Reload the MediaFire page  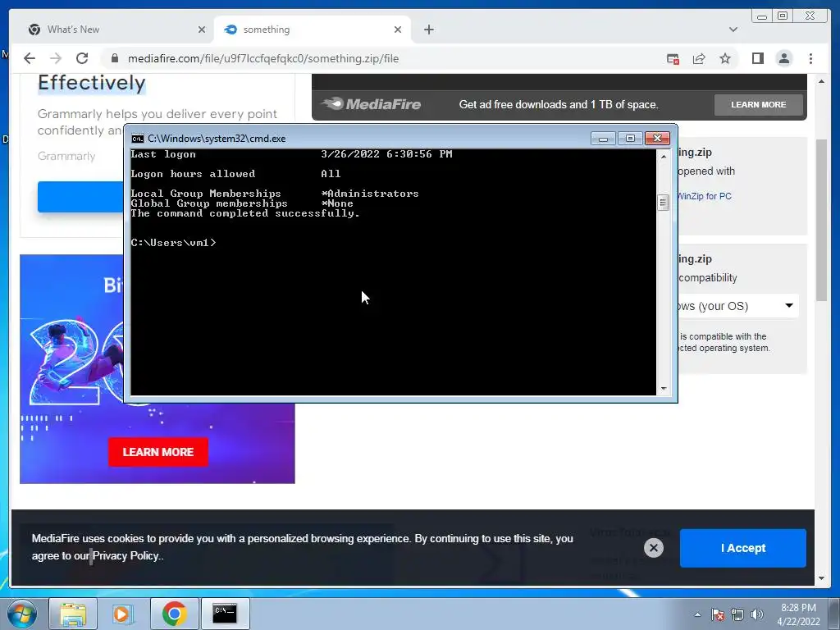click(x=82, y=58)
